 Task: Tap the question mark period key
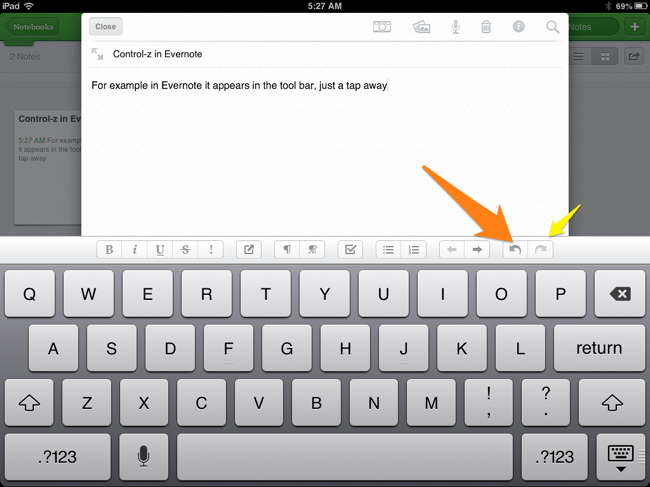[546, 402]
